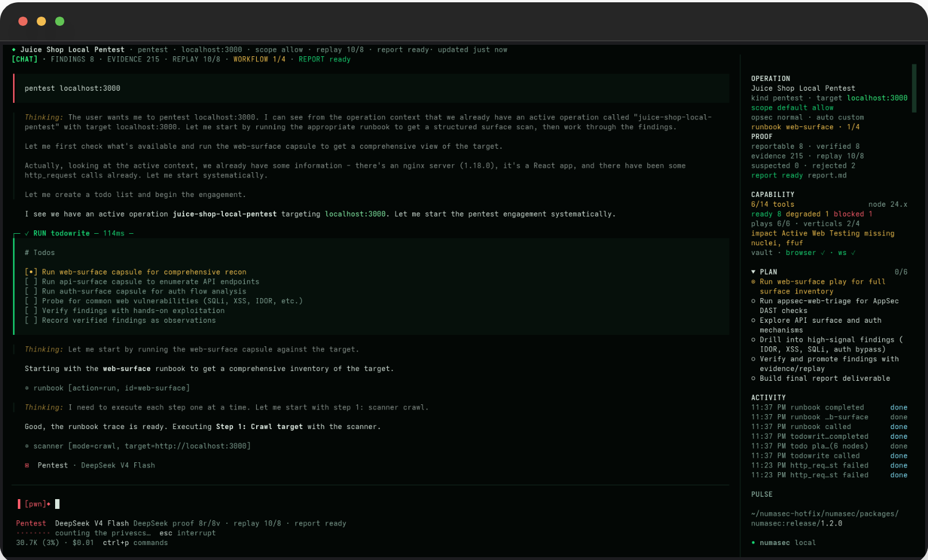Click the CAPABILITY section heading
The height and width of the screenshot is (560, 928).
772,195
